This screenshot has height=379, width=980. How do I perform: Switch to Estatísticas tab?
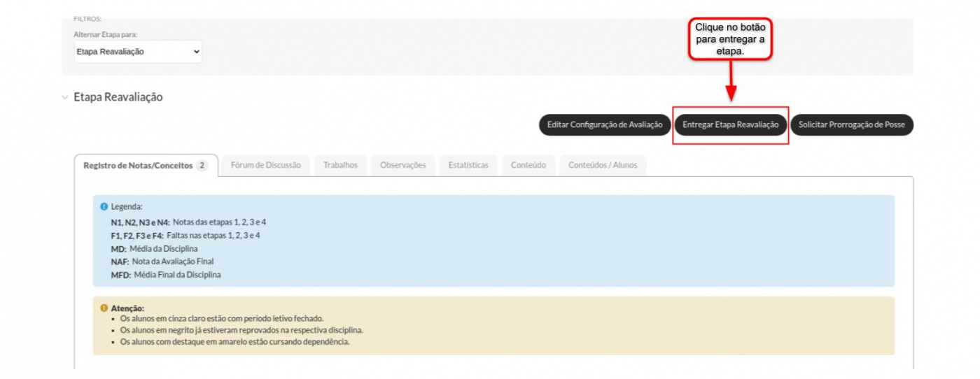point(468,166)
